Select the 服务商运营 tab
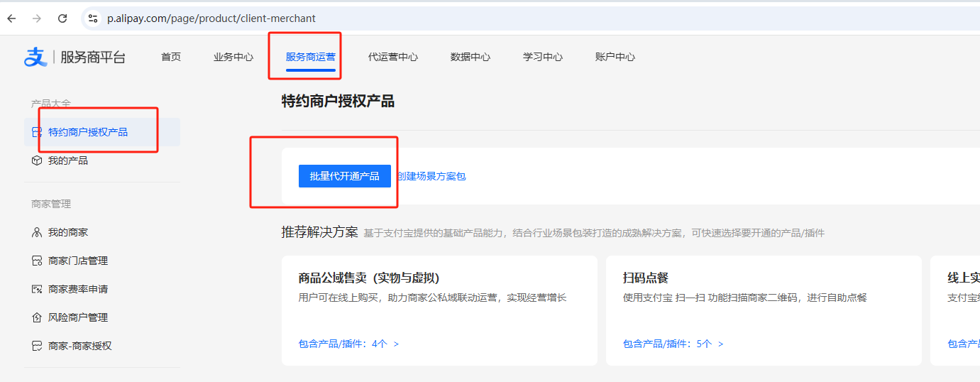980x382 pixels. (x=311, y=57)
